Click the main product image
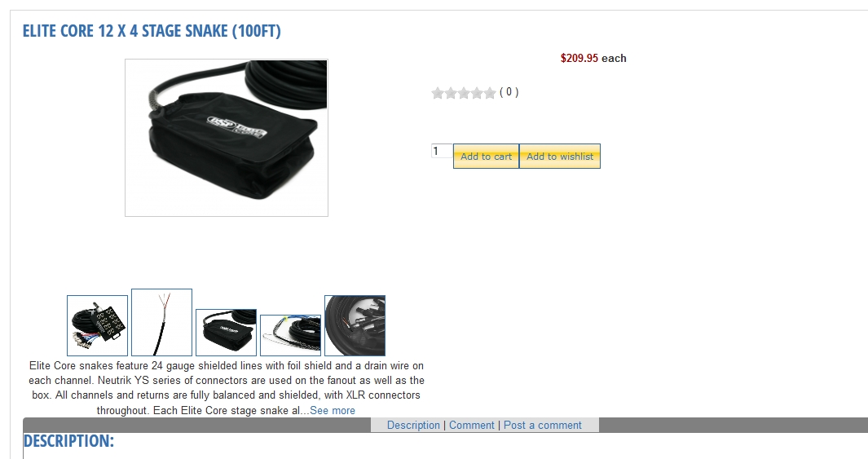Screen dimensions: 868x459 click(x=227, y=138)
